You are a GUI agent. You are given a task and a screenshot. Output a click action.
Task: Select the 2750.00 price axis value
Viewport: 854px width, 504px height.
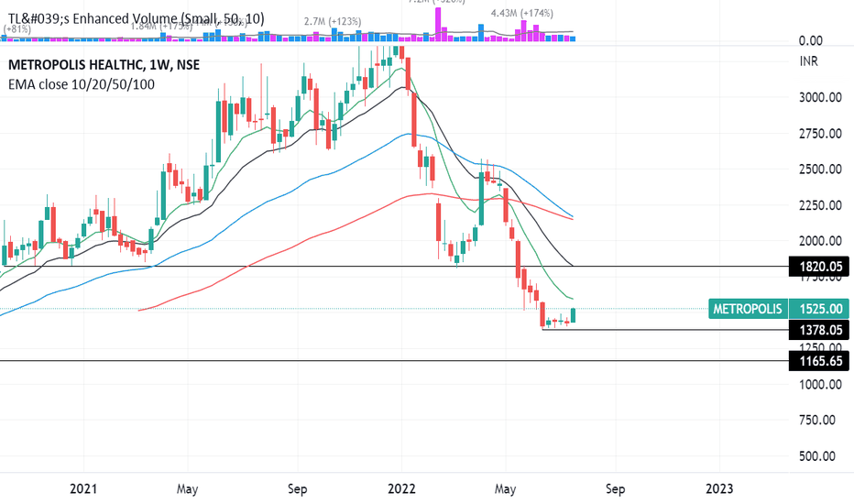coord(820,134)
